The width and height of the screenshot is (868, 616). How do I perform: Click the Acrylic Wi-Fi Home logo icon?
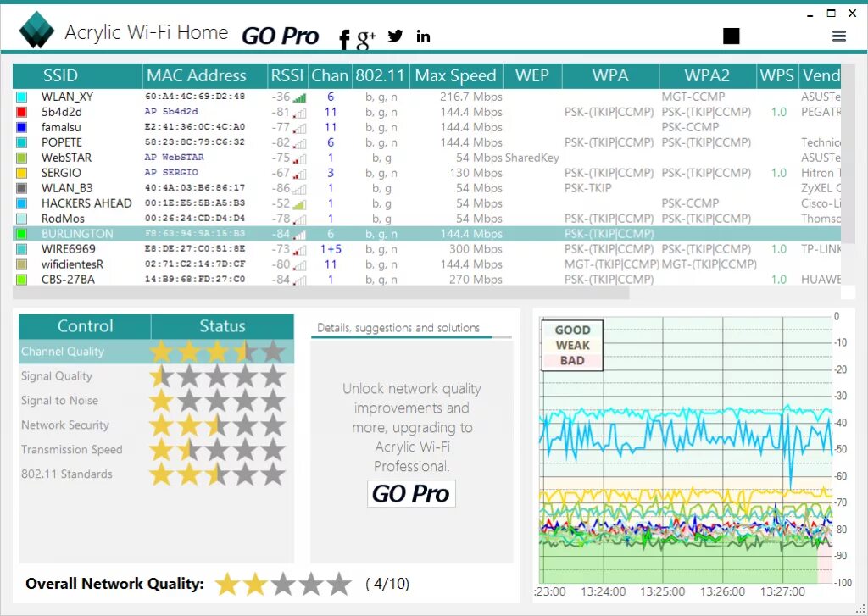[36, 30]
